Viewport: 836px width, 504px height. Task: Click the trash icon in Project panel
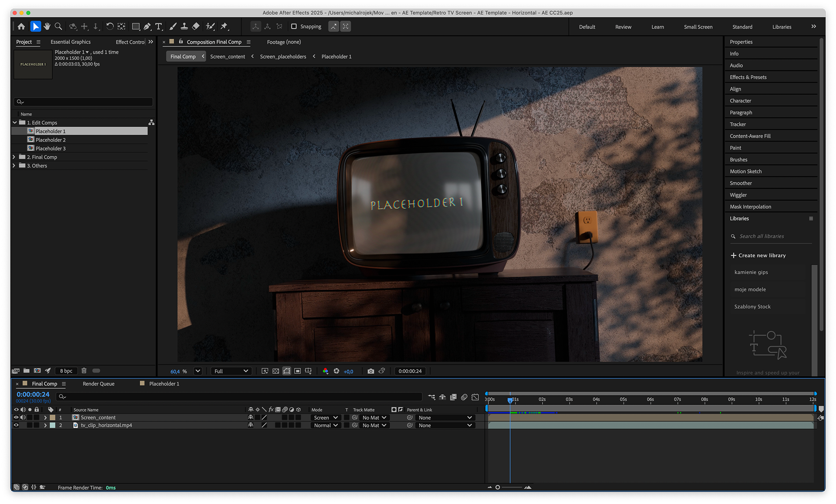(x=84, y=371)
